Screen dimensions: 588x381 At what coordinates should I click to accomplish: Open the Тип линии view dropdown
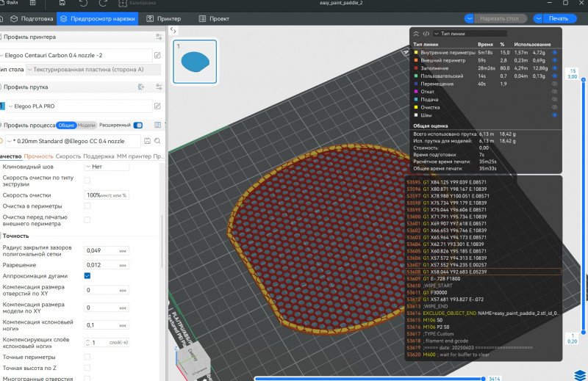(x=470, y=33)
